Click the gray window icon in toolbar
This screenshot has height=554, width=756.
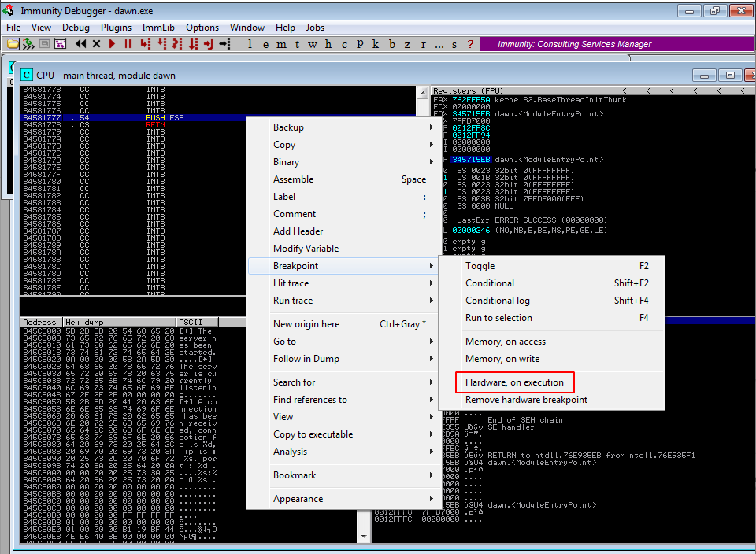click(x=44, y=44)
